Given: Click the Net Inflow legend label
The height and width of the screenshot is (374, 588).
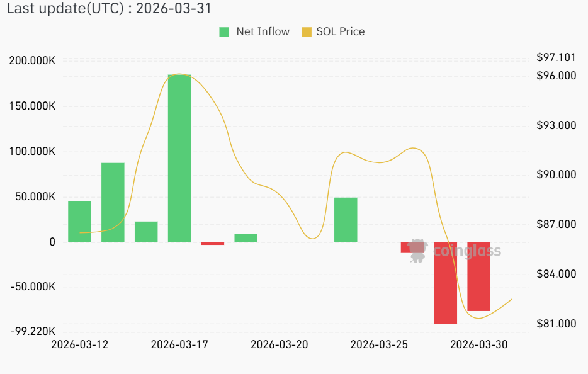Looking at the screenshot, I should coord(263,31).
